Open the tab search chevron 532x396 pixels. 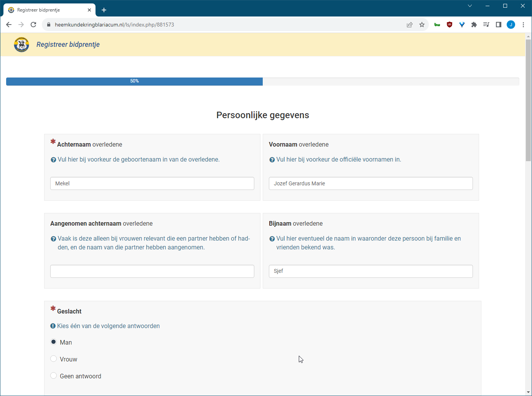tap(470, 6)
